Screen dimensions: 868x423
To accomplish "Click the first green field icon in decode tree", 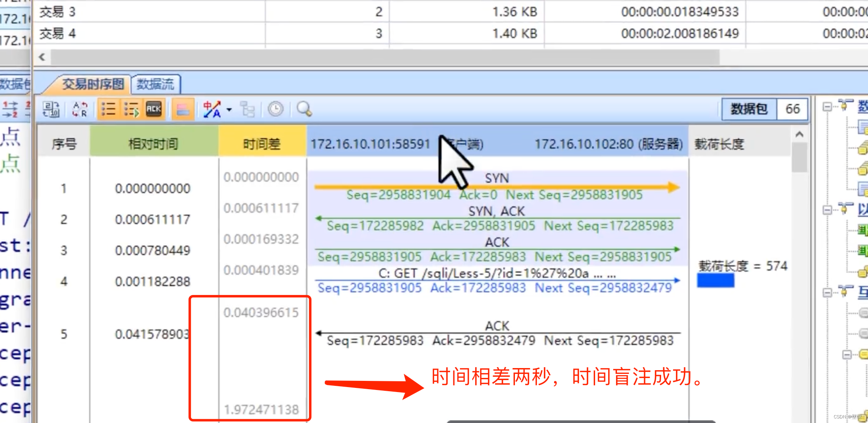I will (x=863, y=230).
